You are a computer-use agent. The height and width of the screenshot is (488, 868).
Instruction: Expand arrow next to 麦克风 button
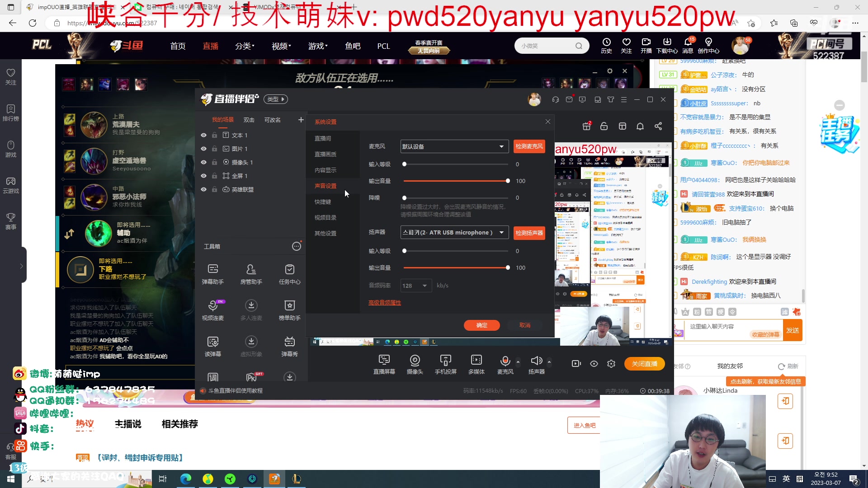coord(518,362)
